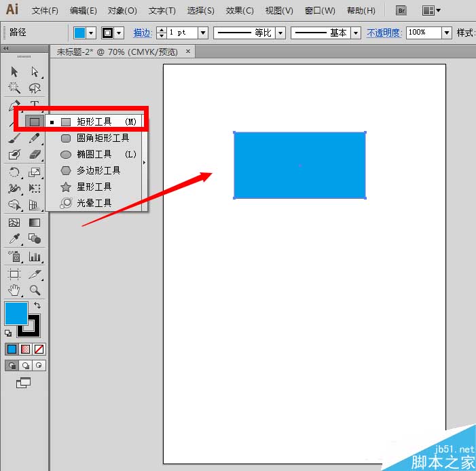Select the Artboard tool
Image resolution: width=476 pixels, height=471 pixels.
click(14, 274)
